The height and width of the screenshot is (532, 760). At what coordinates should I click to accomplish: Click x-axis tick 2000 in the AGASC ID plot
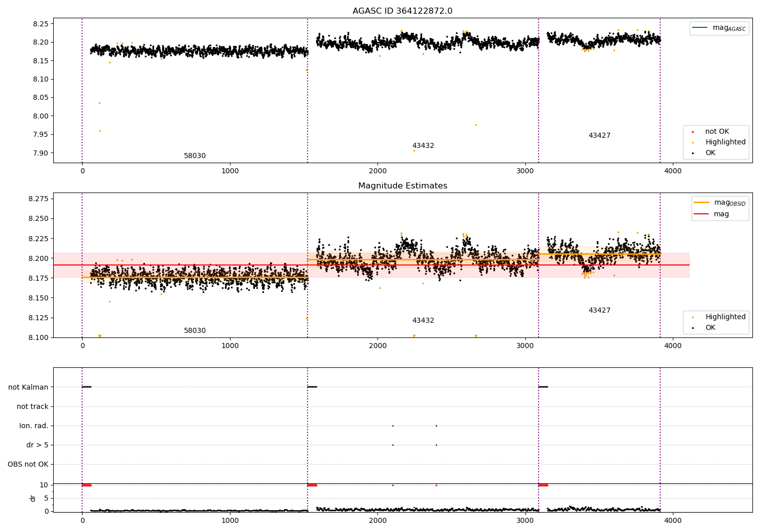click(377, 171)
